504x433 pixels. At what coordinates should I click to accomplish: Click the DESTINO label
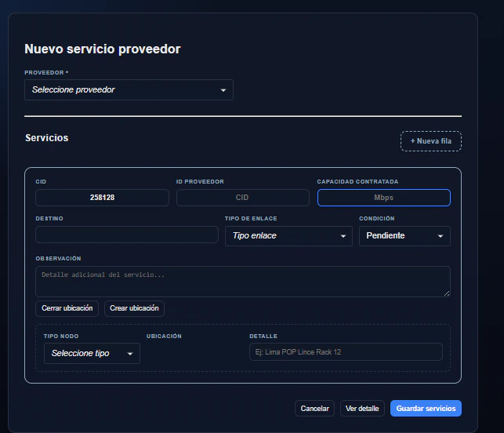point(49,218)
